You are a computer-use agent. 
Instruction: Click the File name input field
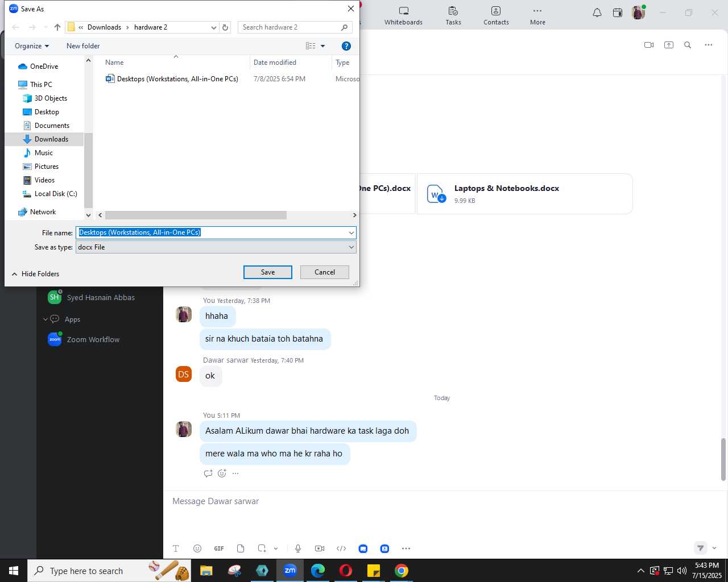212,232
